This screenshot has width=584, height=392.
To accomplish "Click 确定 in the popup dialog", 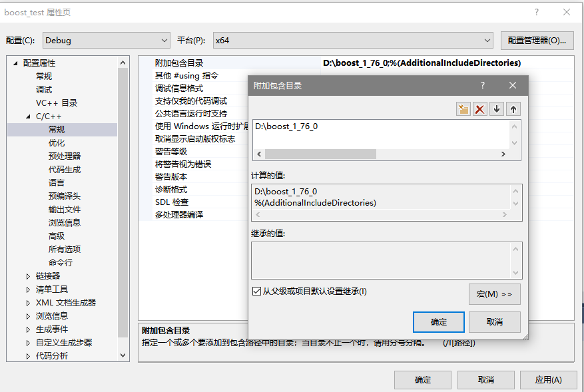I will [x=438, y=321].
